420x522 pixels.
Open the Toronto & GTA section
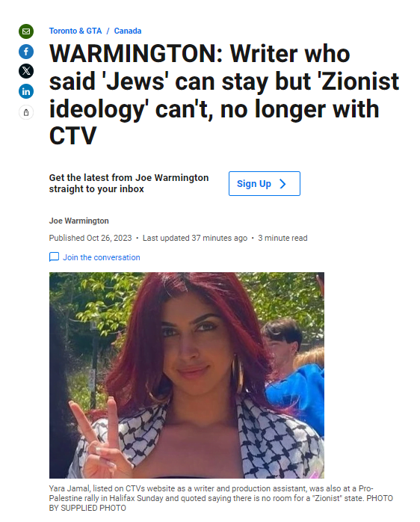click(75, 31)
